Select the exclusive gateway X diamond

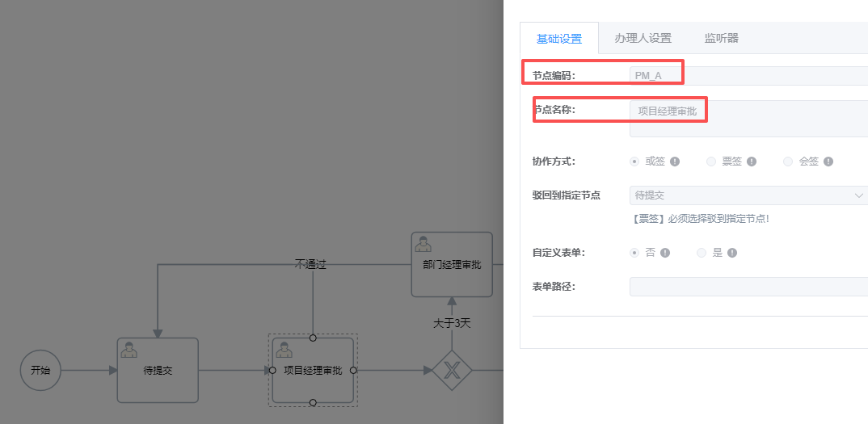(452, 371)
